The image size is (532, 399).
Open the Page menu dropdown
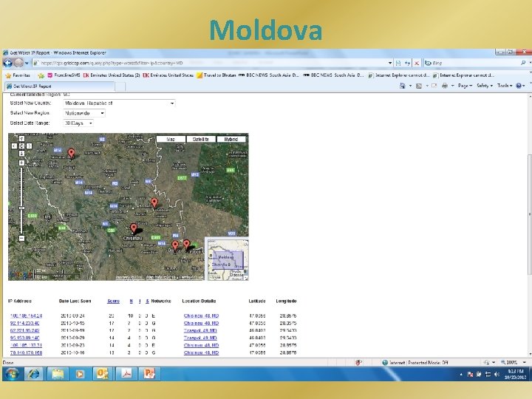[465, 86]
